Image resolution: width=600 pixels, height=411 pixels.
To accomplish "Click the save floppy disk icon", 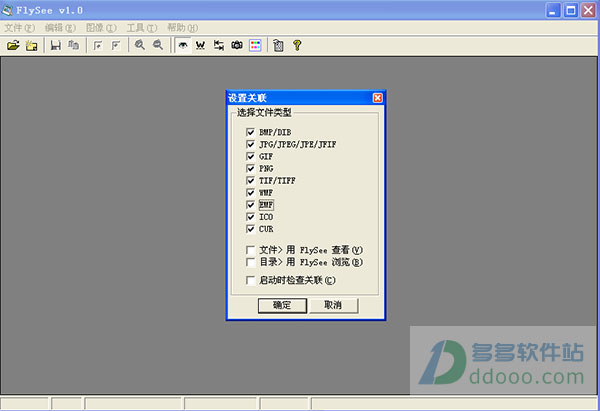I will click(56, 46).
